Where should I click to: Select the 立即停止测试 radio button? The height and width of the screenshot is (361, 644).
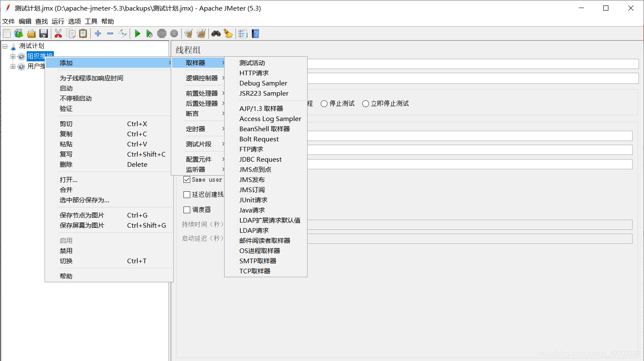point(366,104)
